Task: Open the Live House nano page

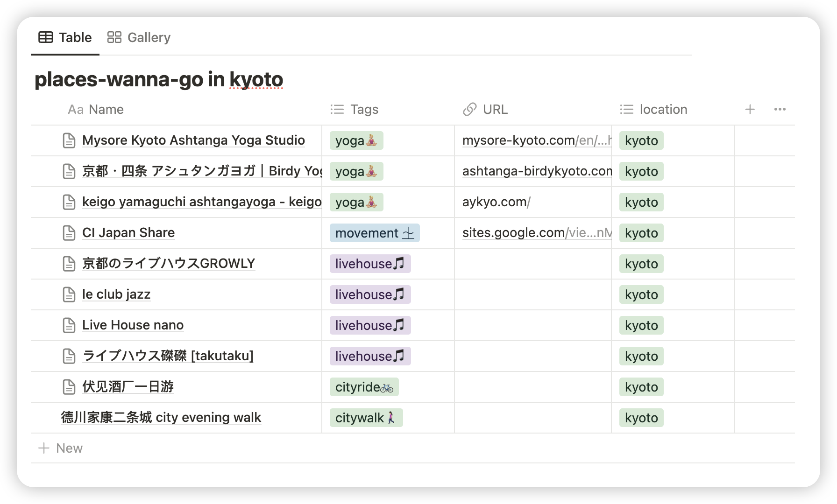Action: tap(133, 325)
